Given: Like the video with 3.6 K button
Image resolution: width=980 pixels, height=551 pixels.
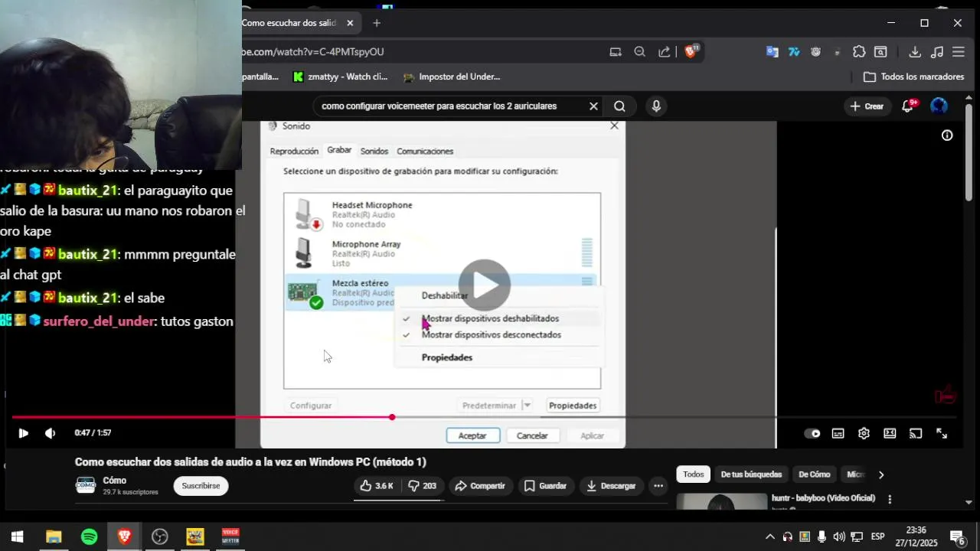Looking at the screenshot, I should coord(376,486).
